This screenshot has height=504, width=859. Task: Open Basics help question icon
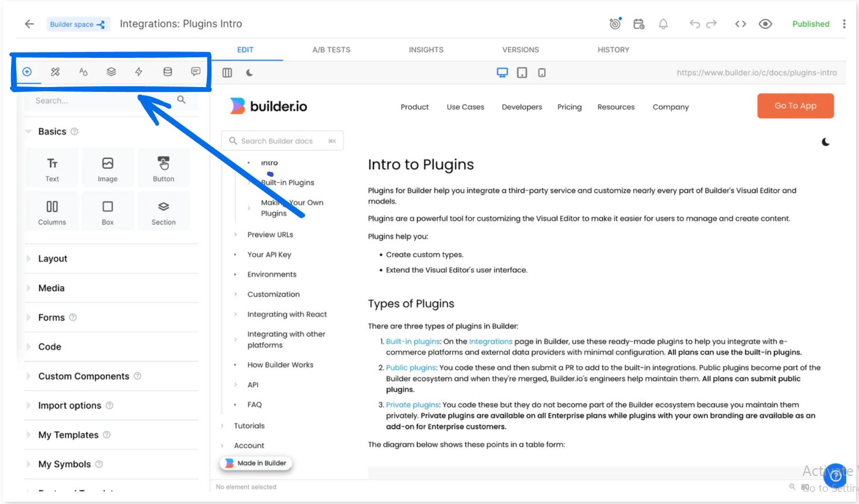click(x=74, y=132)
